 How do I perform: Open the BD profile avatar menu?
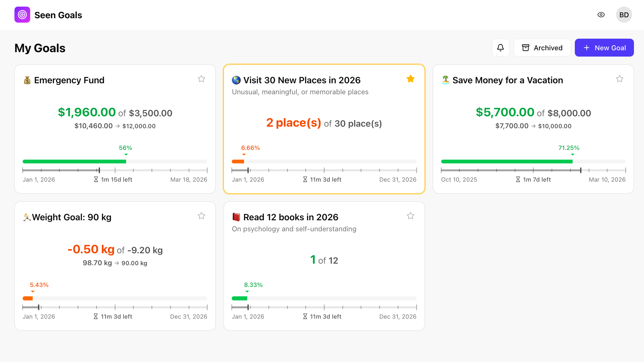(x=624, y=14)
